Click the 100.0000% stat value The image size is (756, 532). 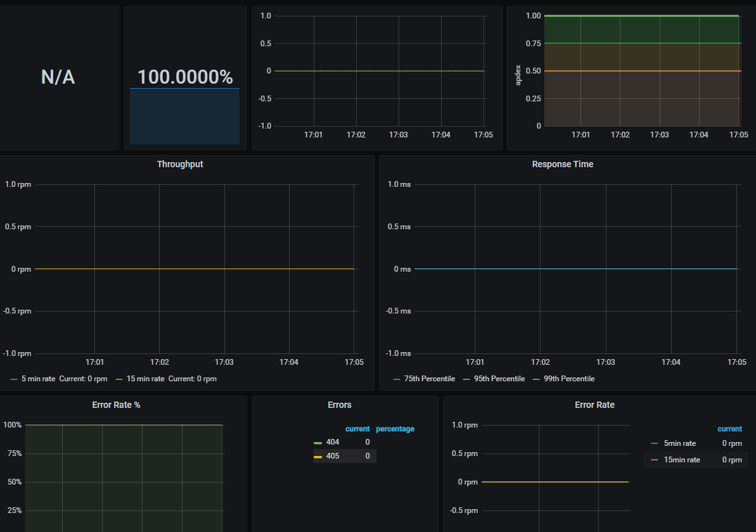pyautogui.click(x=185, y=77)
